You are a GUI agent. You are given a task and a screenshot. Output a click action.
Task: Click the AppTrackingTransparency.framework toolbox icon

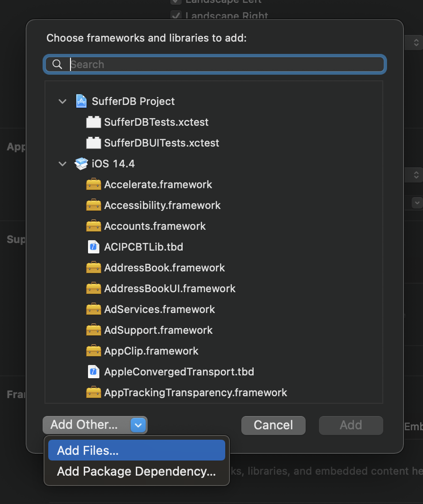[x=94, y=392]
